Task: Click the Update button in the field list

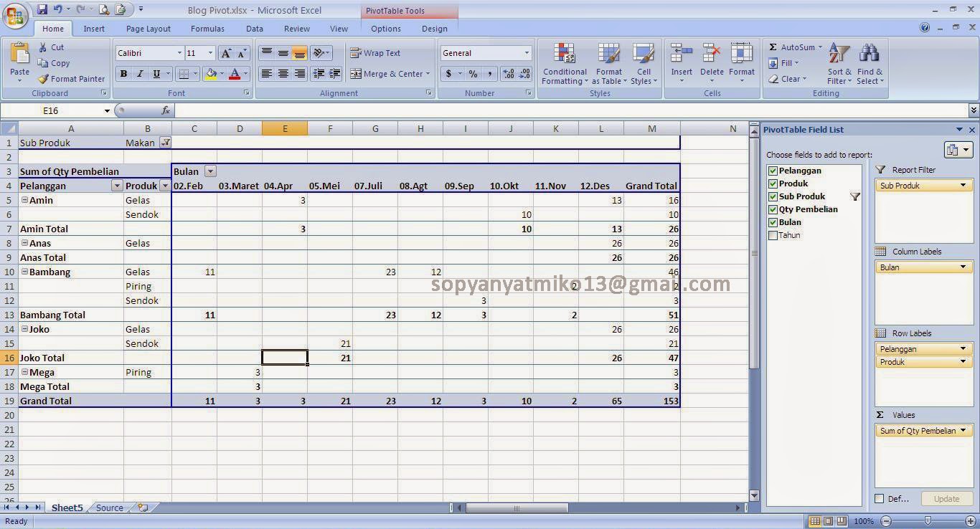Action: tap(946, 498)
